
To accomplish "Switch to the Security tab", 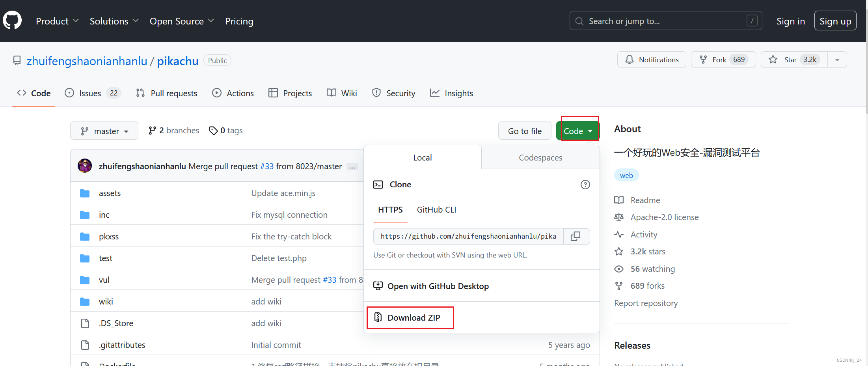I will pyautogui.click(x=394, y=93).
